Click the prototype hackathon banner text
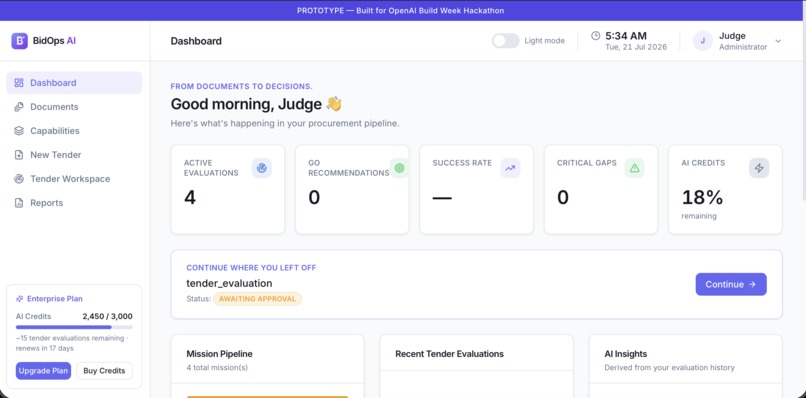This screenshot has height=398, width=806. (400, 10)
